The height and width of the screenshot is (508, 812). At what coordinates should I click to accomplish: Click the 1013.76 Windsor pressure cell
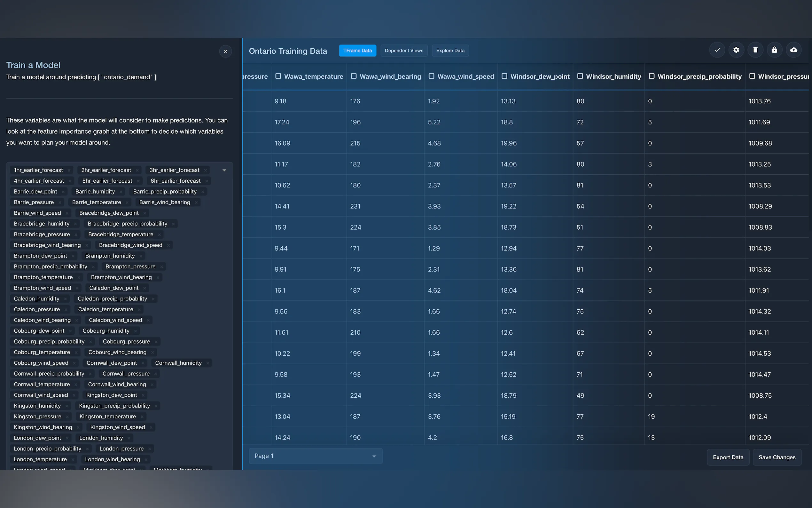[759, 101]
